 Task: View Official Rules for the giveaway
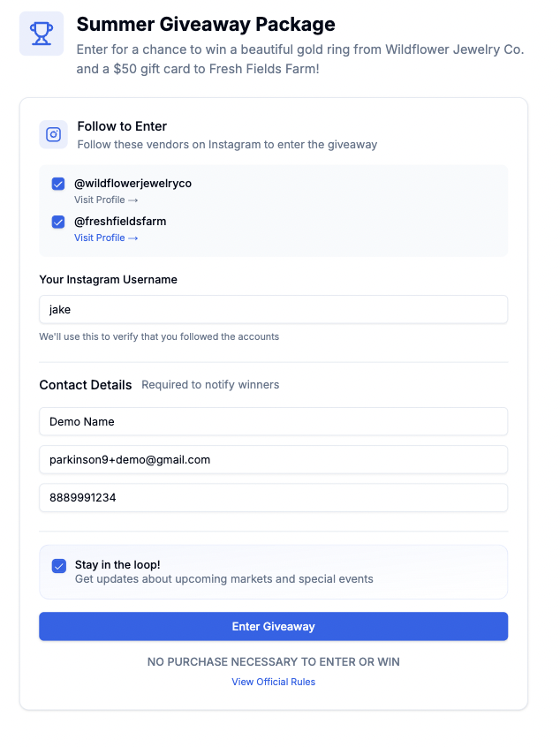tap(273, 681)
